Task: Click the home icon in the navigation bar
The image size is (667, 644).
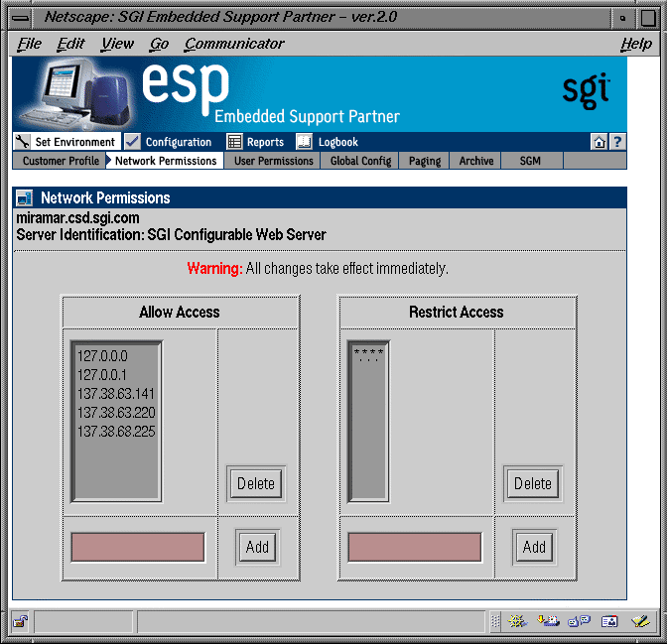Action: [600, 142]
